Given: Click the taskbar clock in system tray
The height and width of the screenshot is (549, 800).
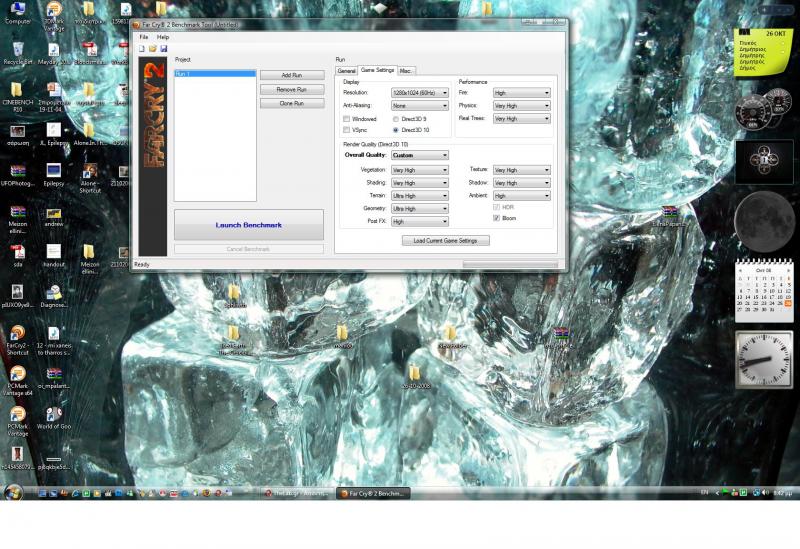Looking at the screenshot, I should (782, 493).
